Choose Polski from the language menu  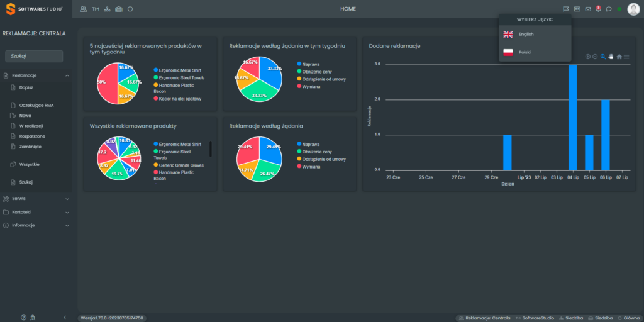(525, 52)
